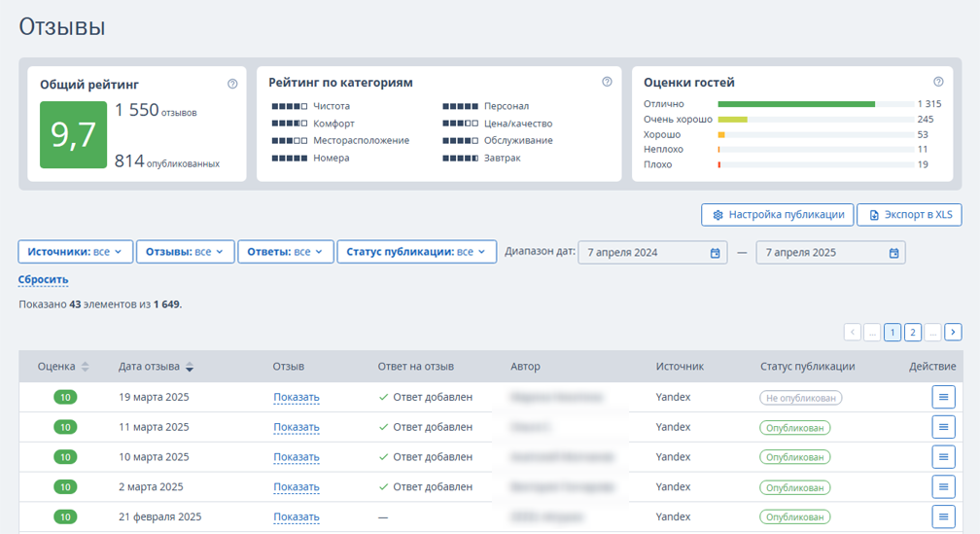Click end date field 7 апреля 2025
980x534 pixels.
pos(830,253)
